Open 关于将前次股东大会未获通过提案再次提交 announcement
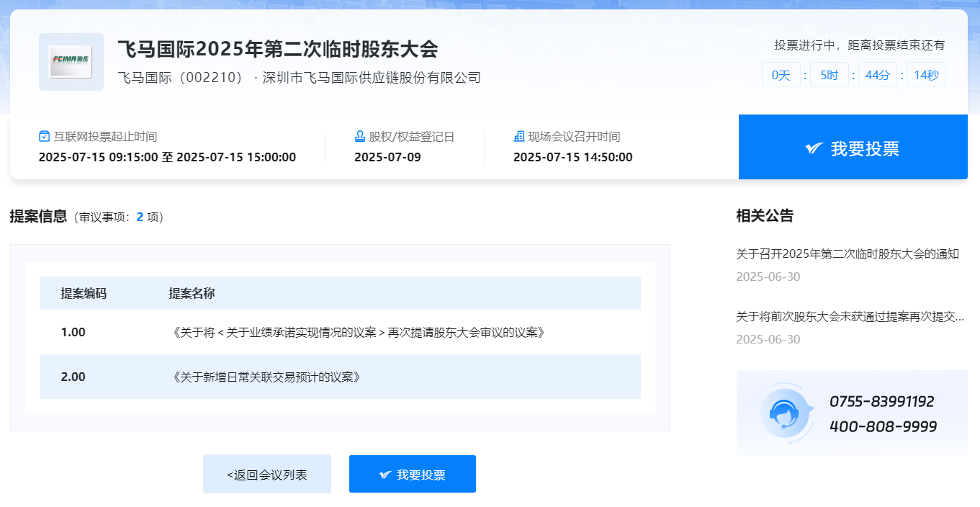 pos(850,316)
